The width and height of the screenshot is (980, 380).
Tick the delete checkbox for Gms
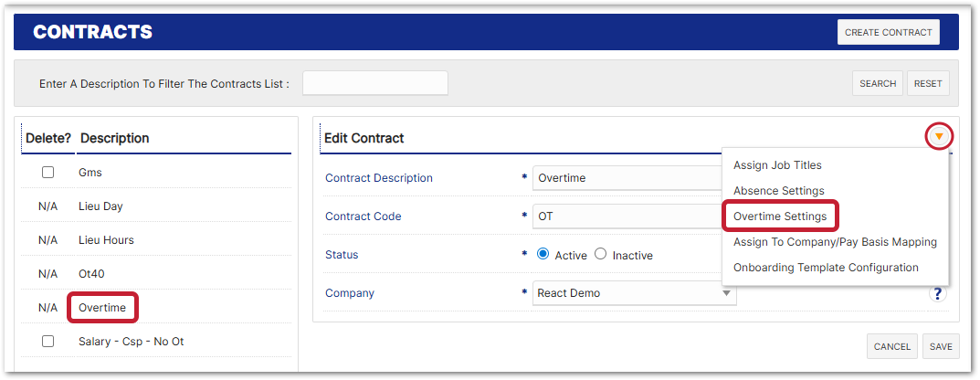pyautogui.click(x=48, y=173)
